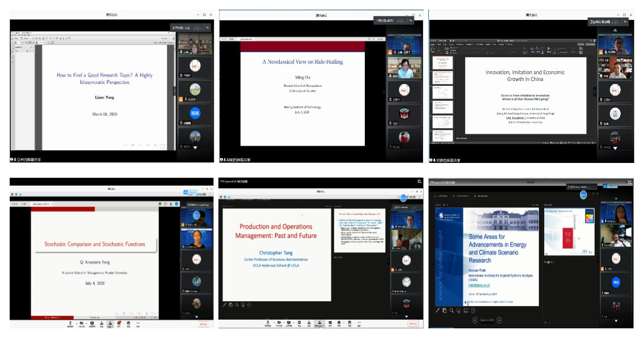The width and height of the screenshot is (644, 338).
Task: Expand audio options arrow beside mic in Production toolbar
Action: [274, 322]
